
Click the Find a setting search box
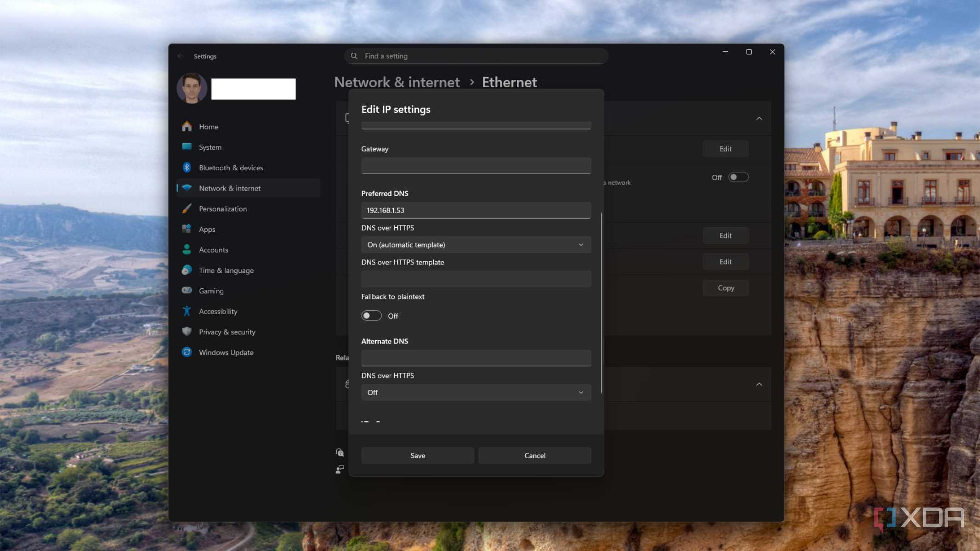click(476, 56)
